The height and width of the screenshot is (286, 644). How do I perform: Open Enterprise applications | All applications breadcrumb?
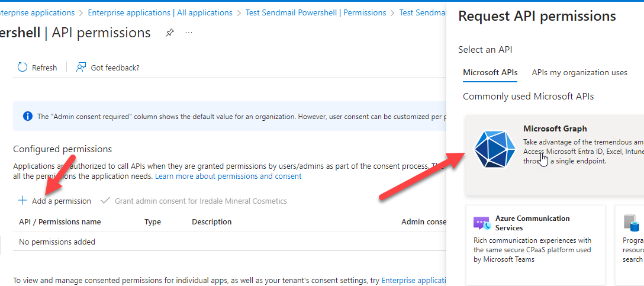[160, 13]
